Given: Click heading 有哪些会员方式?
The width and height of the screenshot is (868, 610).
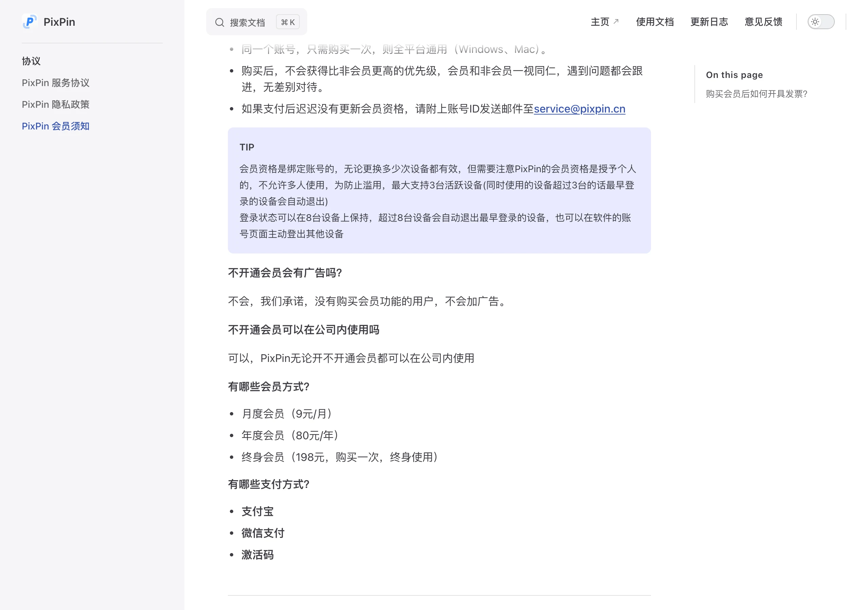Looking at the screenshot, I should coord(269,387).
